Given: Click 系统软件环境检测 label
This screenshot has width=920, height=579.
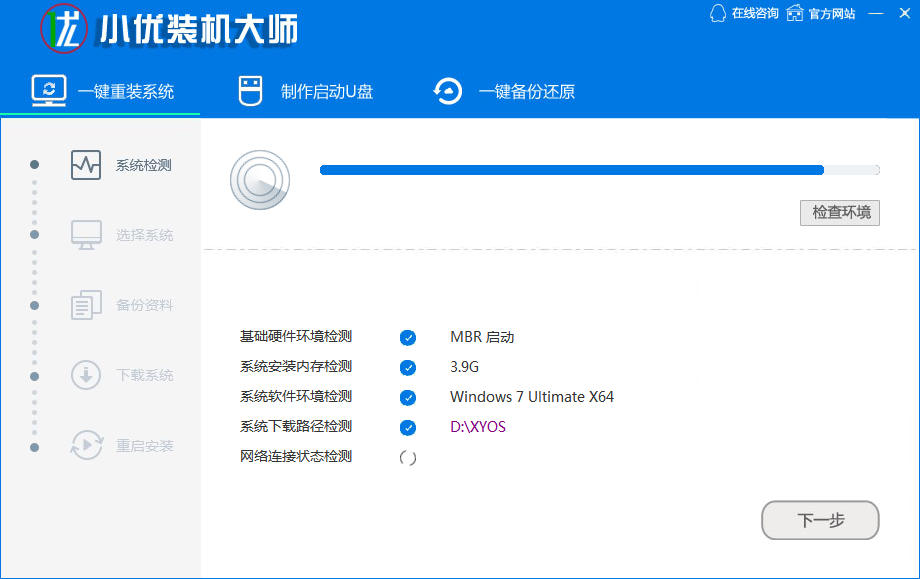Looking at the screenshot, I should click(x=296, y=396).
